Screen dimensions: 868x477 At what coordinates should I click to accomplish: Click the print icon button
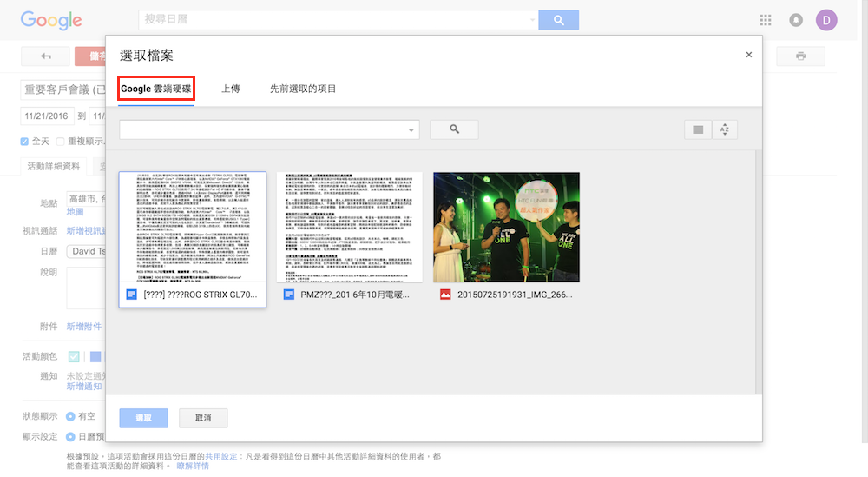coord(800,56)
